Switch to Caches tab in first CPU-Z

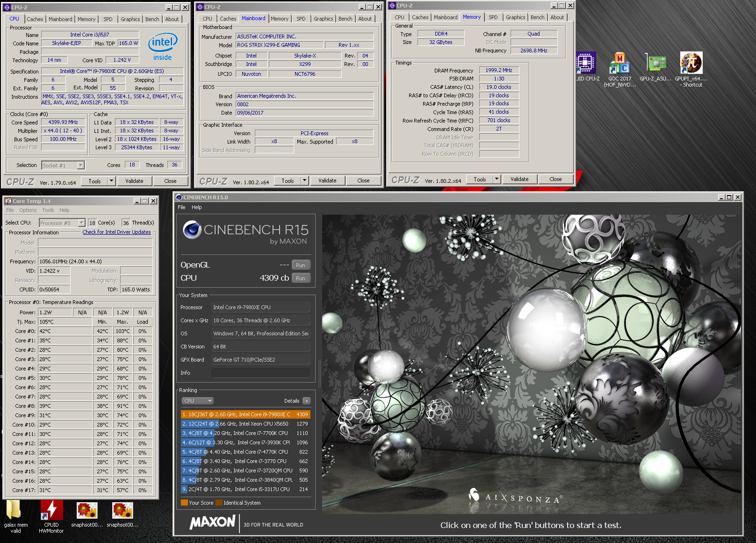[35, 19]
